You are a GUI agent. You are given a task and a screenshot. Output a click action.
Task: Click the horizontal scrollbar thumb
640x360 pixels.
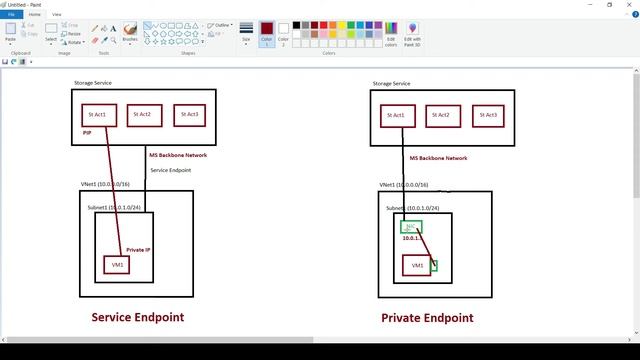(160, 340)
